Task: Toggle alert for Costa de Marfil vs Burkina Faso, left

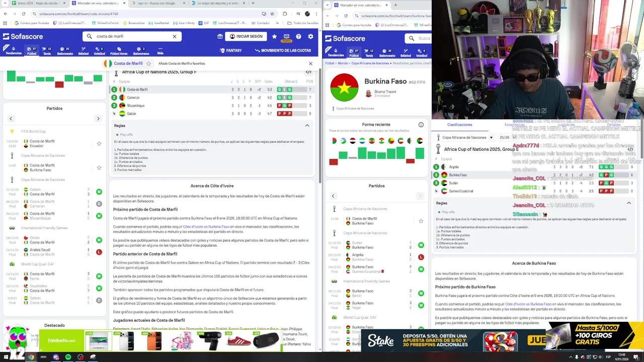Action: point(99,167)
